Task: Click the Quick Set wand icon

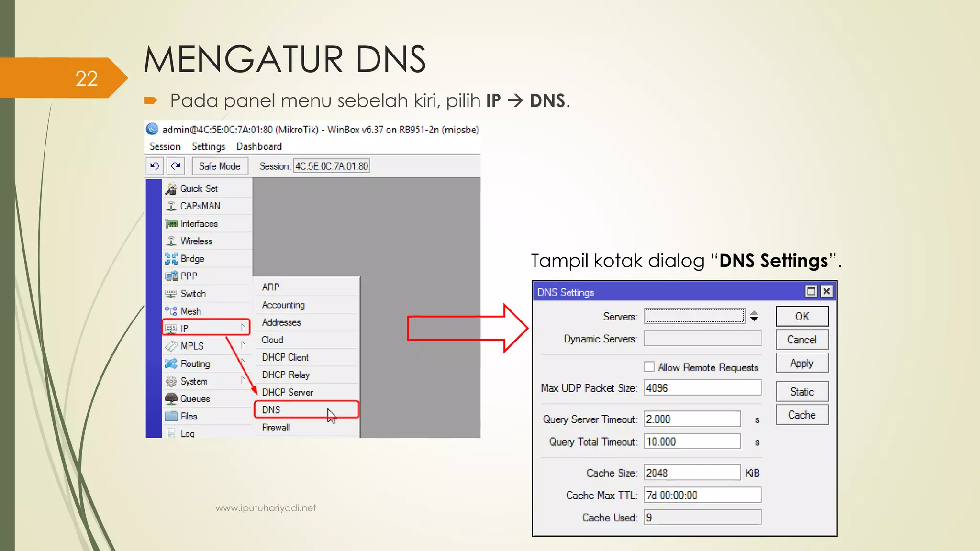Action: pyautogui.click(x=171, y=189)
